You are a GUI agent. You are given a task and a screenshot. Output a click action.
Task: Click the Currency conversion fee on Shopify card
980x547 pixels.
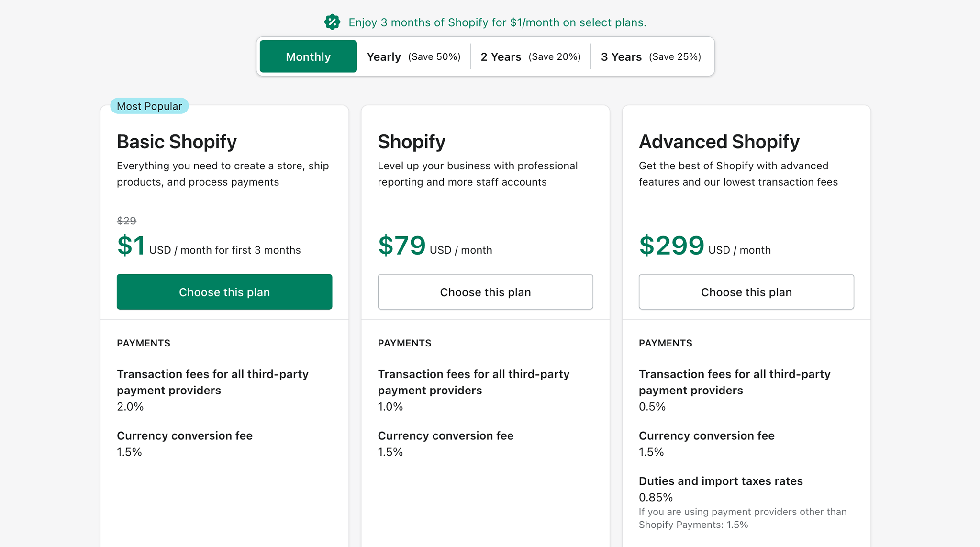click(x=445, y=435)
